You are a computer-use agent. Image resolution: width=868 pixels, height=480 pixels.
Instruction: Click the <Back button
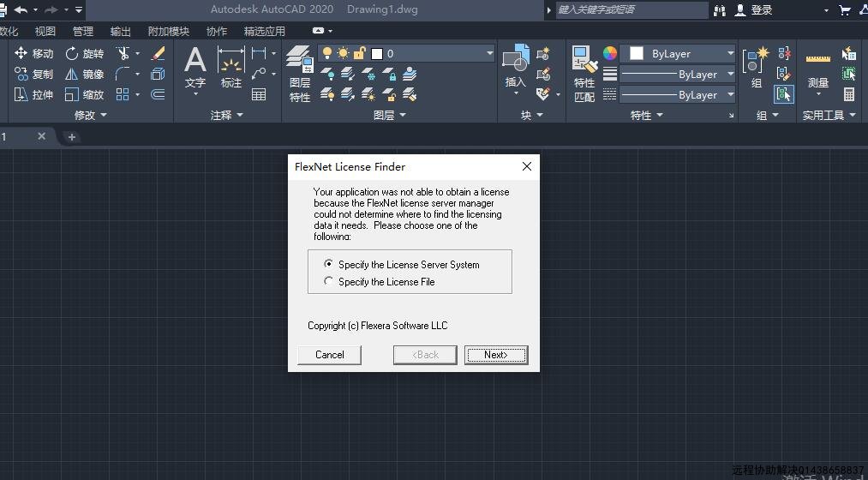pyautogui.click(x=425, y=355)
